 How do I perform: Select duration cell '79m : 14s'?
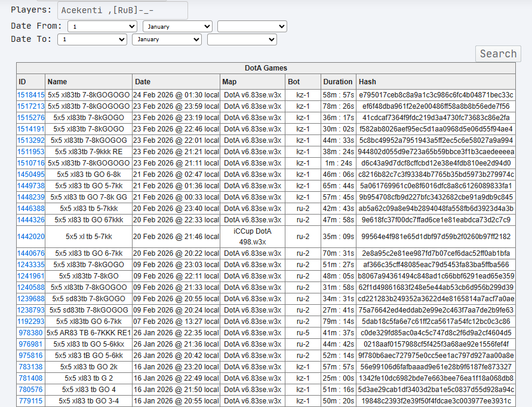pos(339,322)
